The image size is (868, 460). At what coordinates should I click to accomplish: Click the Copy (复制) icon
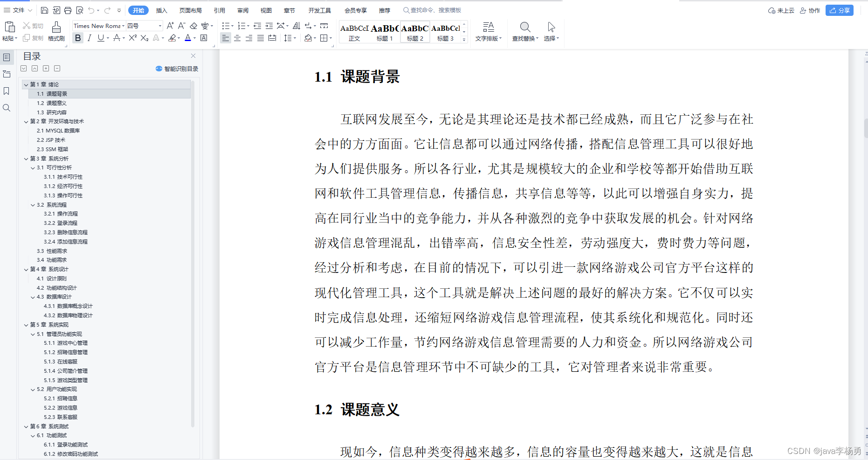27,38
